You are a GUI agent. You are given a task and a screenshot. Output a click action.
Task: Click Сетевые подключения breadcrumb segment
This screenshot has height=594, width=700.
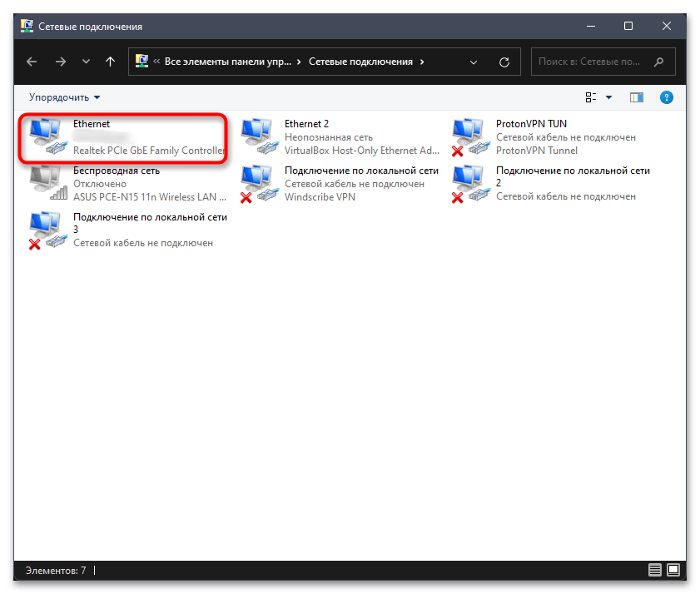(360, 62)
